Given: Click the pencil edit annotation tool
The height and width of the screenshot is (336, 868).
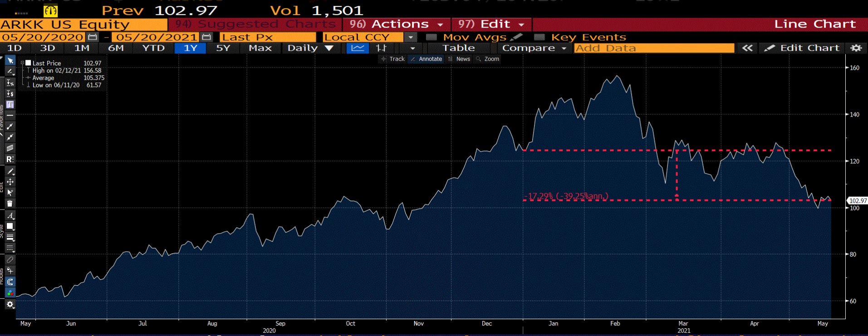Looking at the screenshot, I should coord(10,171).
